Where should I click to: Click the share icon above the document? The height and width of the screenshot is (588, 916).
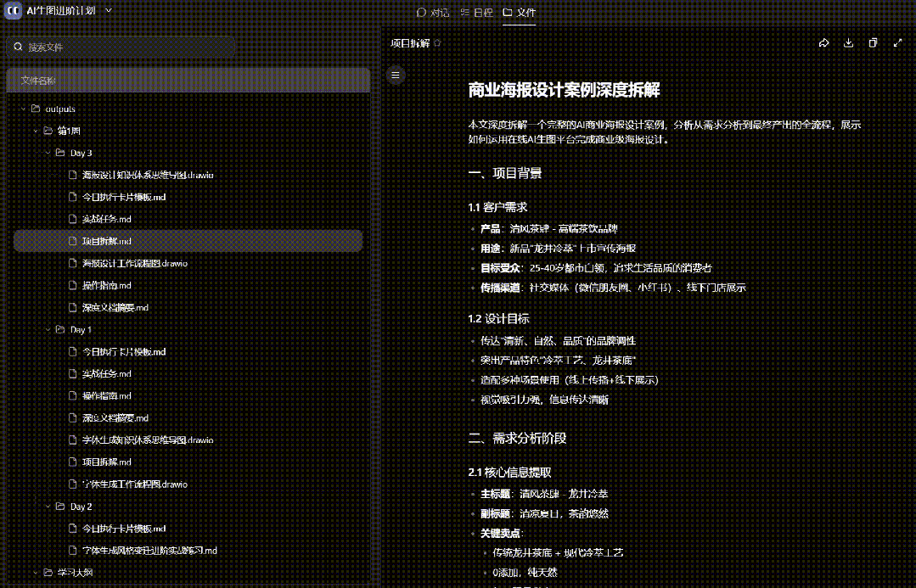pos(824,42)
